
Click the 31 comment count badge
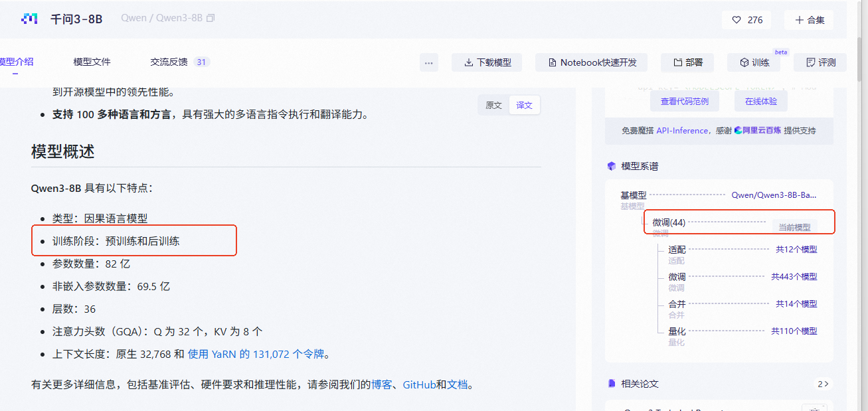point(202,62)
